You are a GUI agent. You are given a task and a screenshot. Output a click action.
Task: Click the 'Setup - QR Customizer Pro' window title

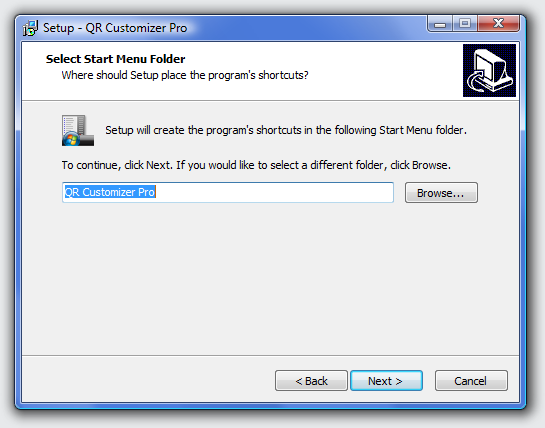pos(115,28)
